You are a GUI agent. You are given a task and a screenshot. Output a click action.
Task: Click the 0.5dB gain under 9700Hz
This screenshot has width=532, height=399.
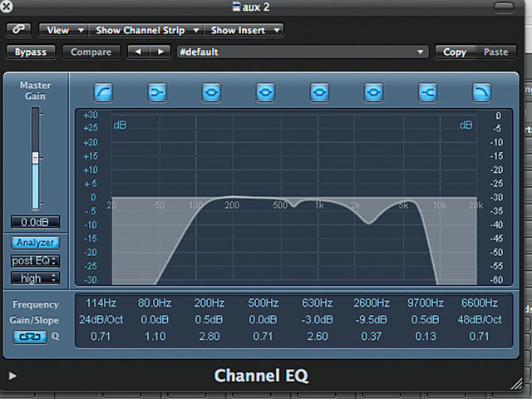click(x=426, y=319)
